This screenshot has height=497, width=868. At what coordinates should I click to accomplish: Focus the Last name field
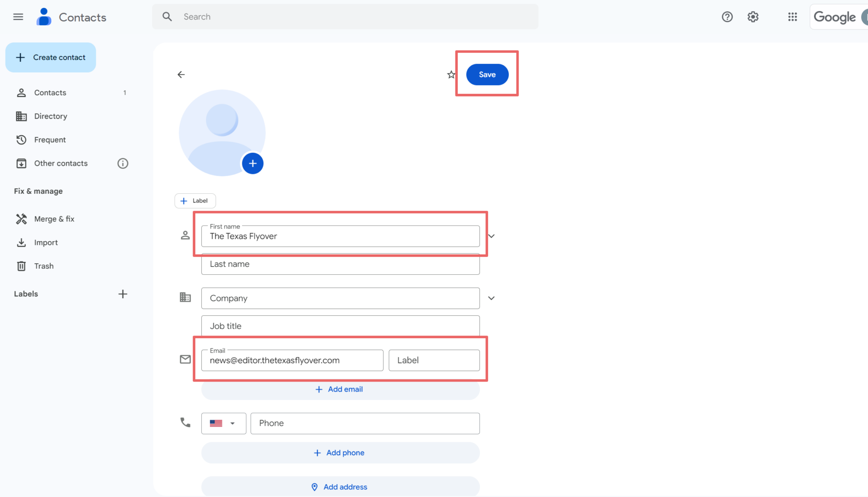tap(340, 264)
